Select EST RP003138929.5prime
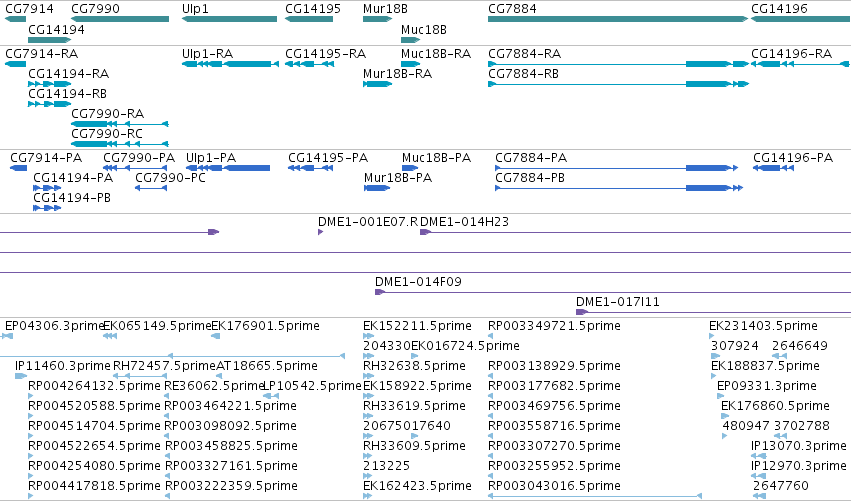The height and width of the screenshot is (501, 851). tap(555, 366)
